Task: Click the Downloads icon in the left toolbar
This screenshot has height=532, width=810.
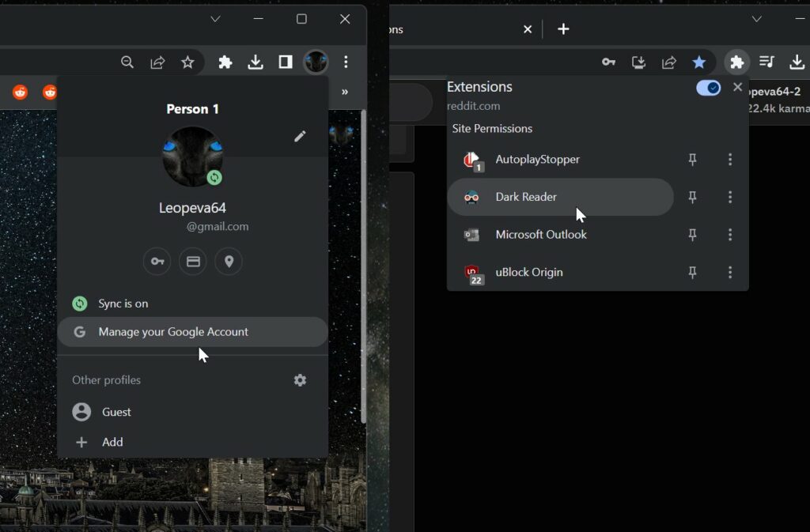Action: pyautogui.click(x=255, y=62)
